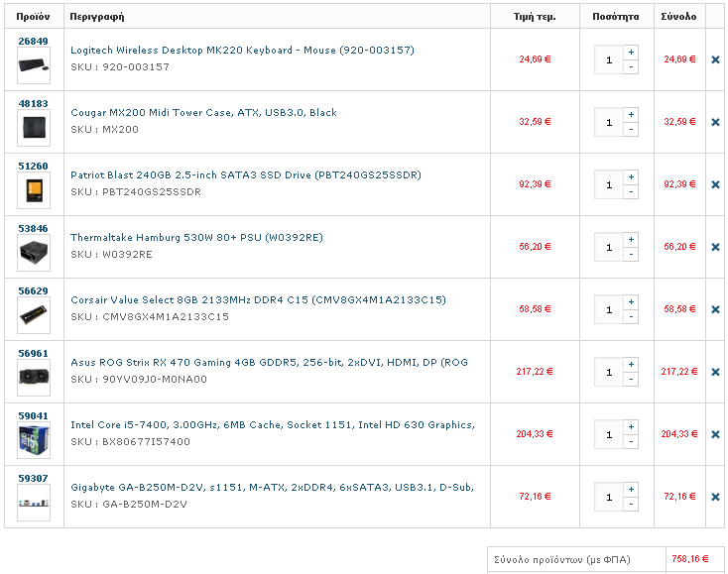Decrease quantity of Gigabyte GA-B250M-D2V
Image resolution: width=728 pixels, height=574 pixels.
click(x=631, y=504)
